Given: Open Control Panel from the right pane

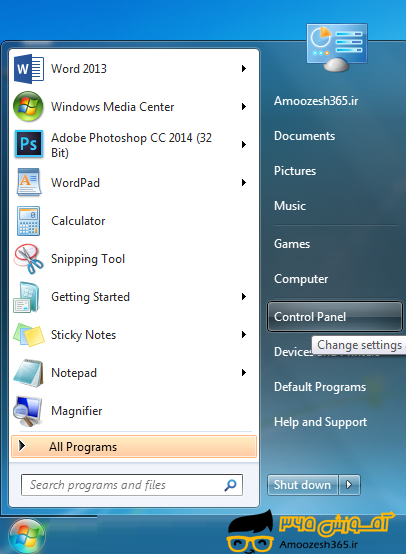Looking at the screenshot, I should click(335, 317).
